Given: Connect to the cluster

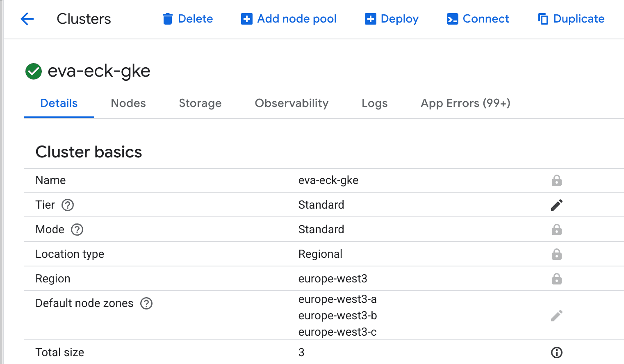Looking at the screenshot, I should [x=478, y=19].
